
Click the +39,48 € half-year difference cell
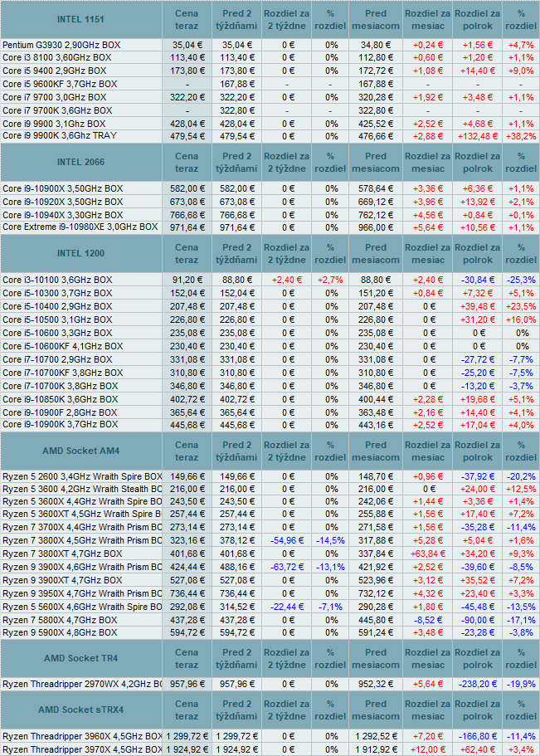pos(477,306)
